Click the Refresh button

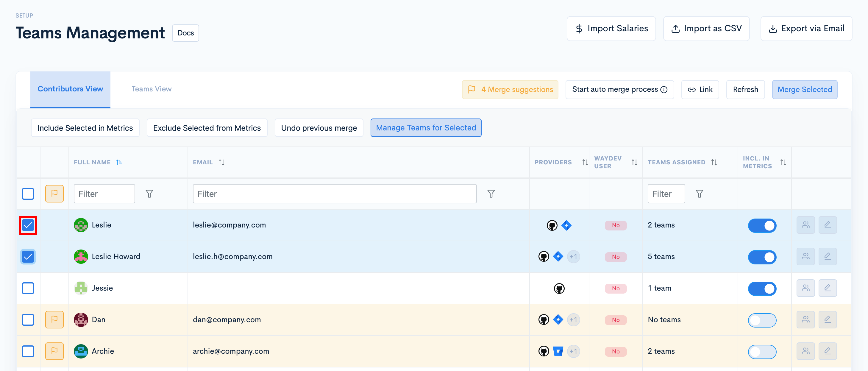pyautogui.click(x=745, y=90)
